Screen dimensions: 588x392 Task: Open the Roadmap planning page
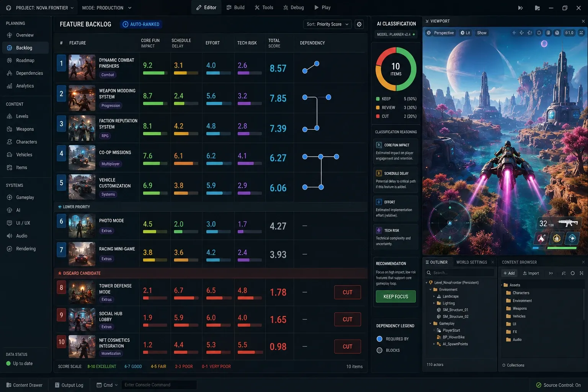(x=25, y=60)
